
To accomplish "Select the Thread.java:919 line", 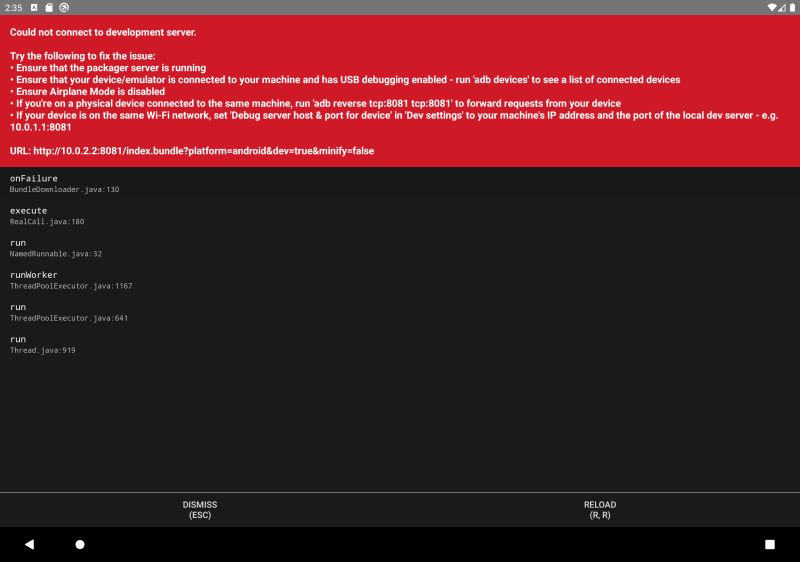I will coord(42,350).
